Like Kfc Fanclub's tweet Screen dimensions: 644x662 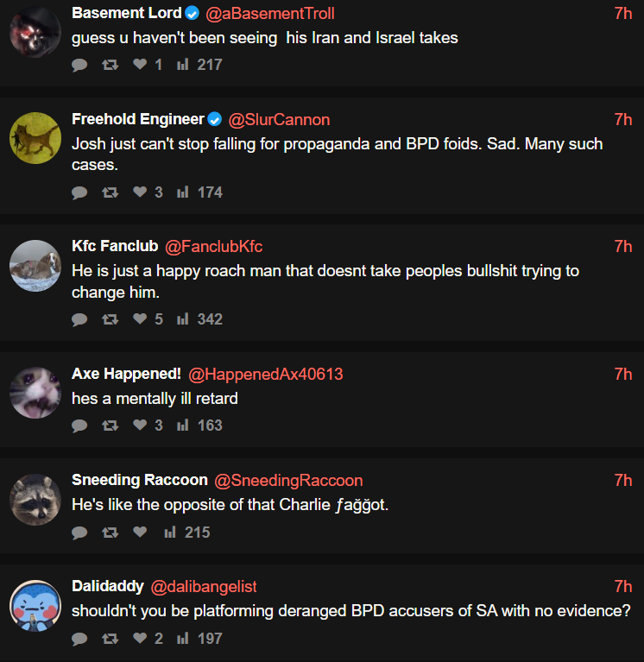pyautogui.click(x=140, y=319)
